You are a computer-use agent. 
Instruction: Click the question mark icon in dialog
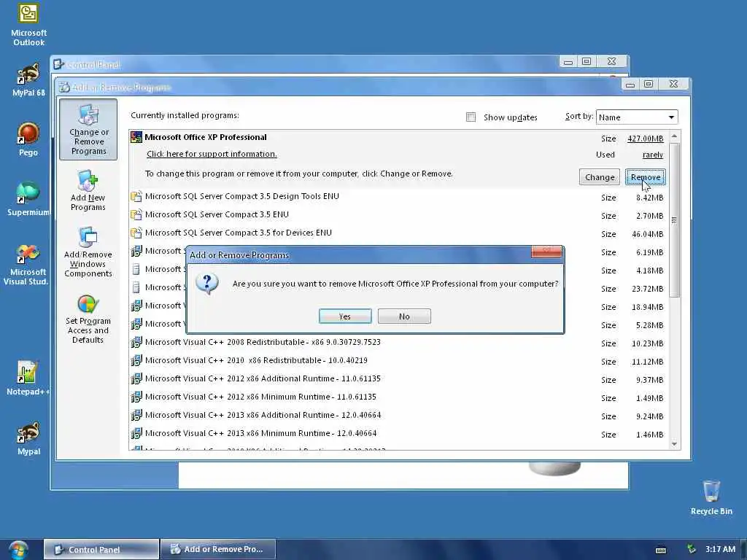[207, 284]
